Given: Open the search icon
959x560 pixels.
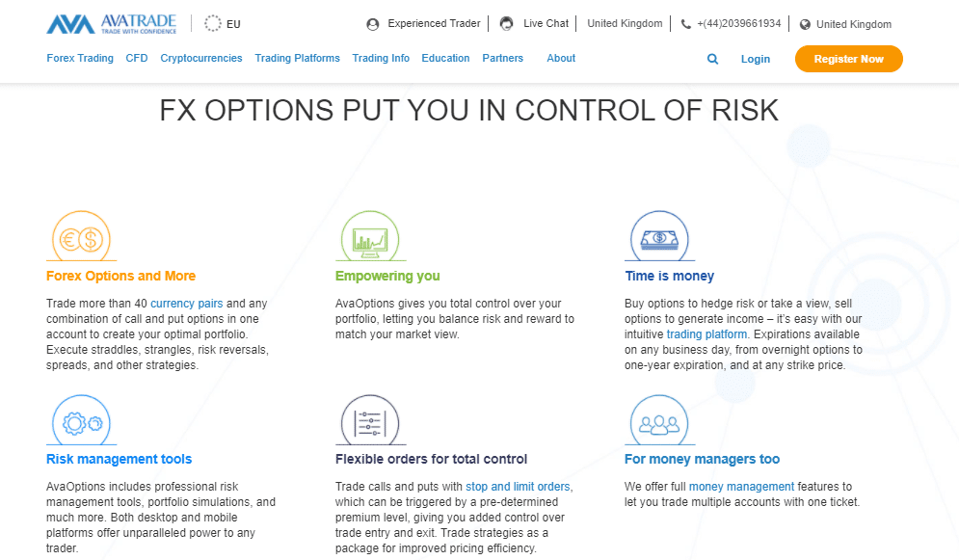Looking at the screenshot, I should (712, 59).
